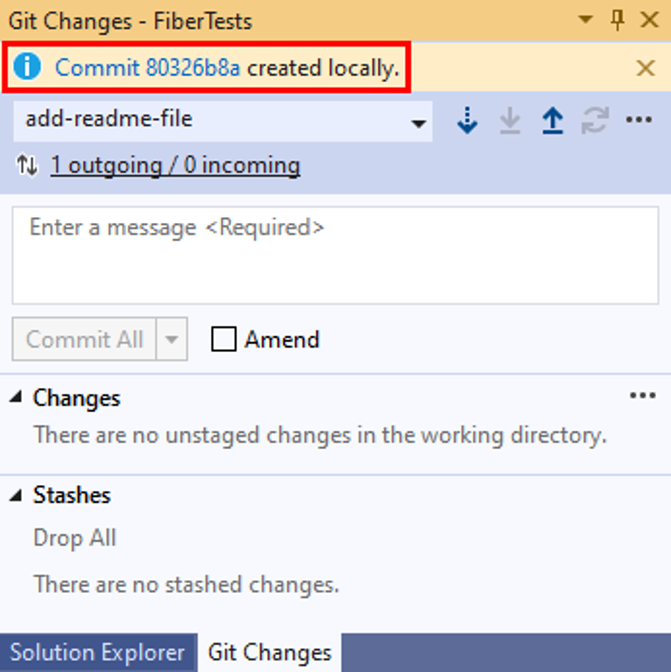This screenshot has width=671, height=672.
Task: Pin the Git Changes panel
Action: (x=617, y=20)
